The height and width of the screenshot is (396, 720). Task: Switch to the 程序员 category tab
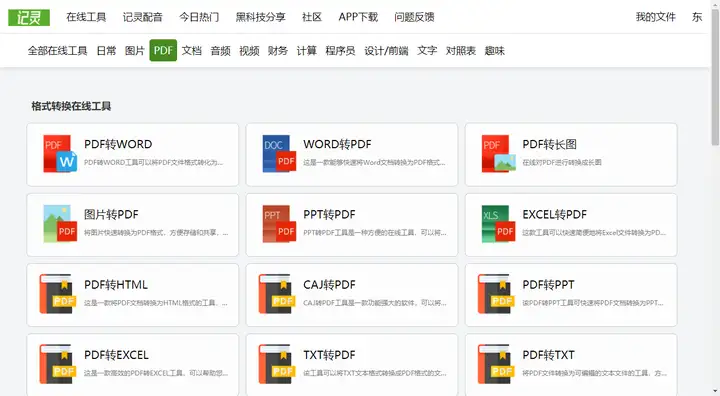(340, 51)
